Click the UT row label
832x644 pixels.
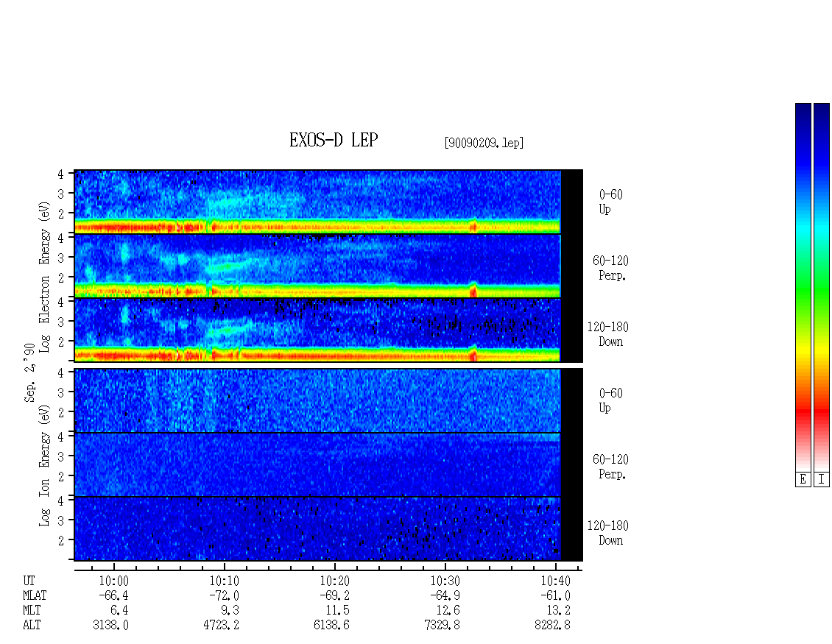29,581
